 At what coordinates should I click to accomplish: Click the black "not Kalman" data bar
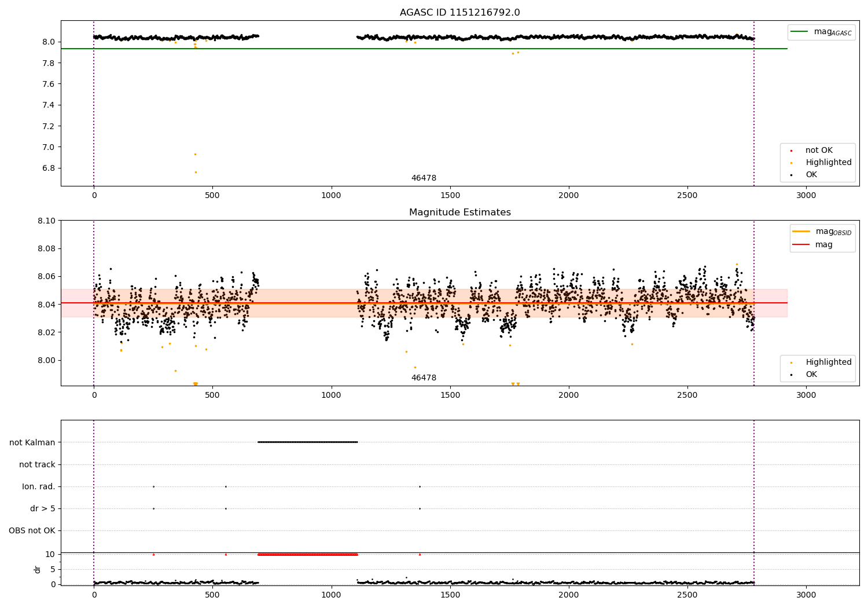[x=307, y=442]
